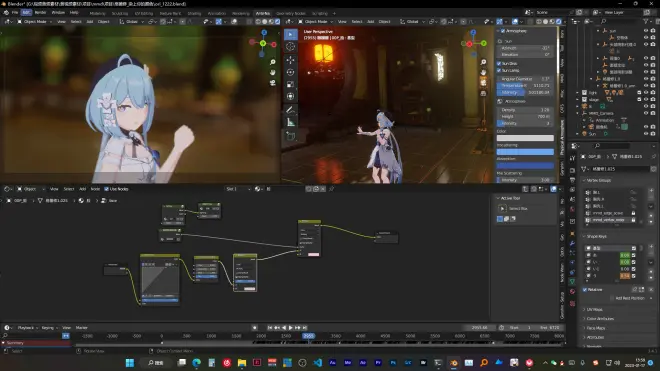Viewport: 660px width, 371px height.
Task: Click the play animation button in timeline
Action: click(x=291, y=328)
